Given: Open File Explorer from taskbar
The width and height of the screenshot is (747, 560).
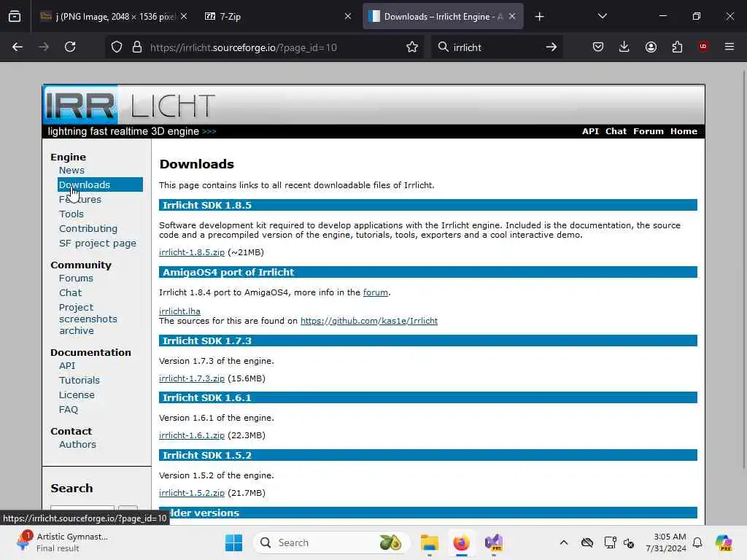Looking at the screenshot, I should [x=429, y=542].
